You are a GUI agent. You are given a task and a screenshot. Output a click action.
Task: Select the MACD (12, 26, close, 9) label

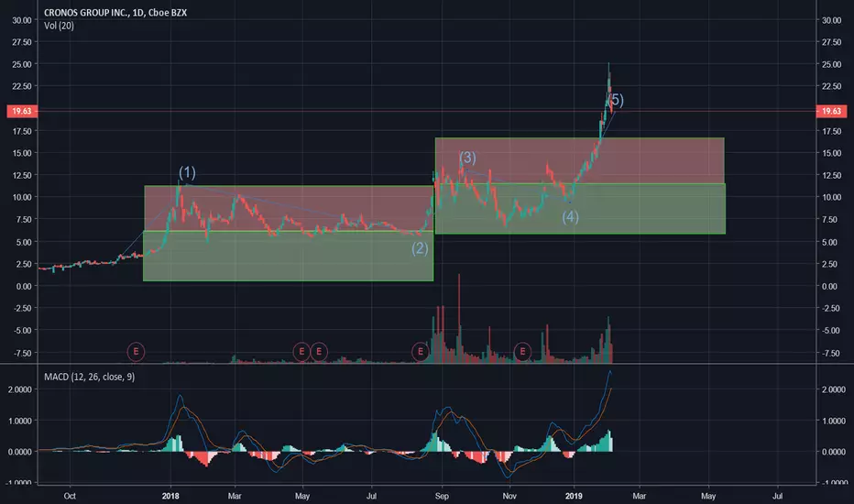point(89,377)
